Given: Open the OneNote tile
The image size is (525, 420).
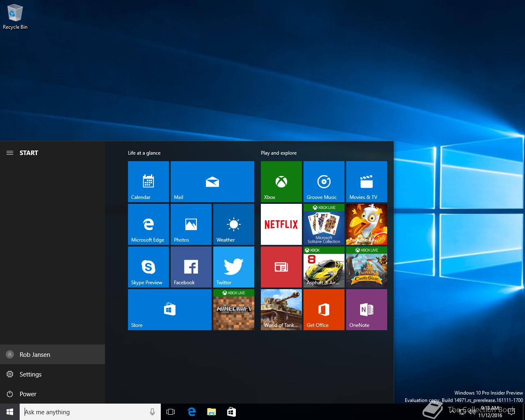Looking at the screenshot, I should (367, 310).
